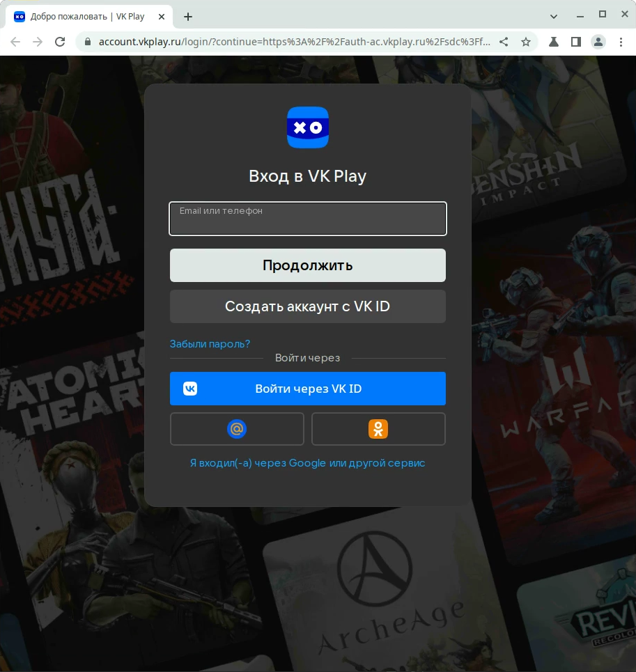Open the Google or other service login link

(308, 463)
